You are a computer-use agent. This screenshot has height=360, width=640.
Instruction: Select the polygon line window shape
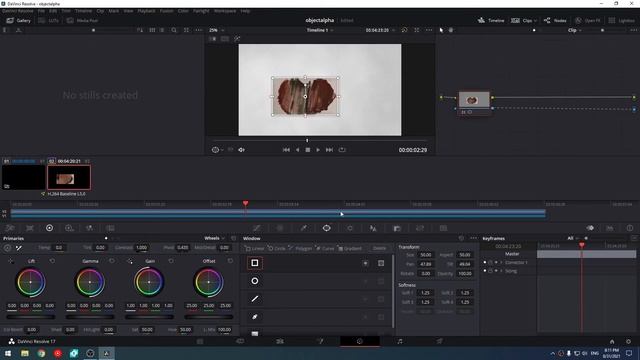click(255, 299)
